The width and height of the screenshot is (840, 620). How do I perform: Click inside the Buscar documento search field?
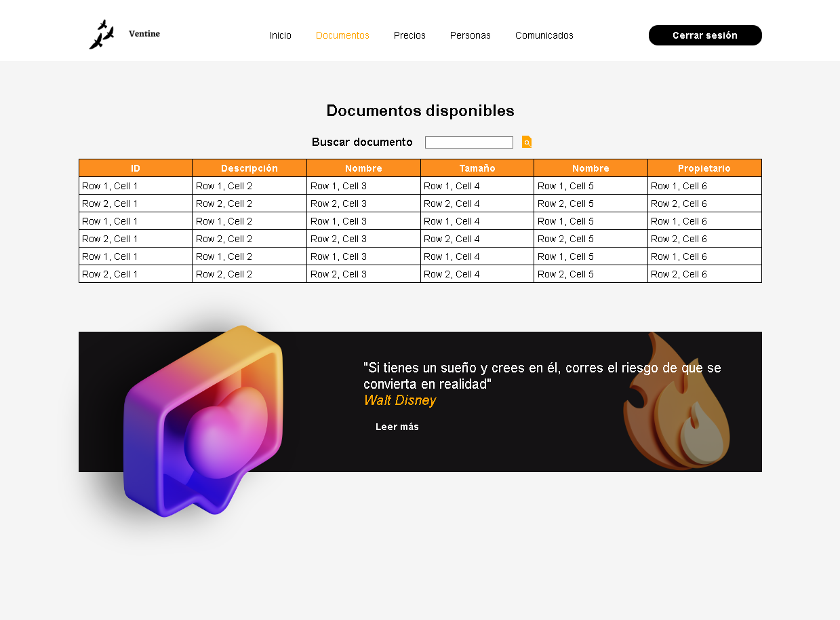(x=468, y=142)
